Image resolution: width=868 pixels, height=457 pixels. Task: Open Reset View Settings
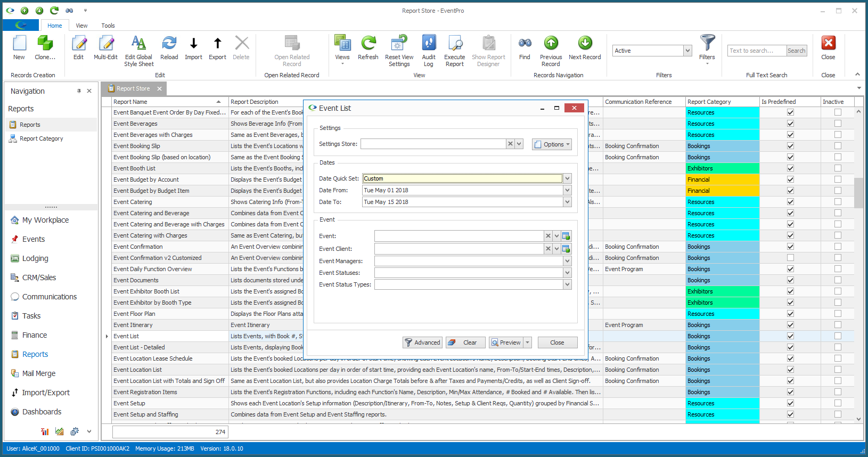point(399,51)
